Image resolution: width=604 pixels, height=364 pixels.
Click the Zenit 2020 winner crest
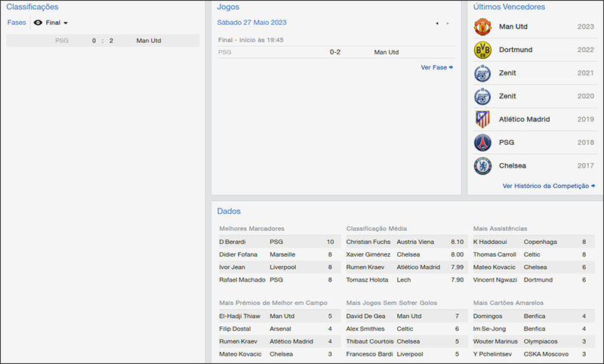(482, 96)
